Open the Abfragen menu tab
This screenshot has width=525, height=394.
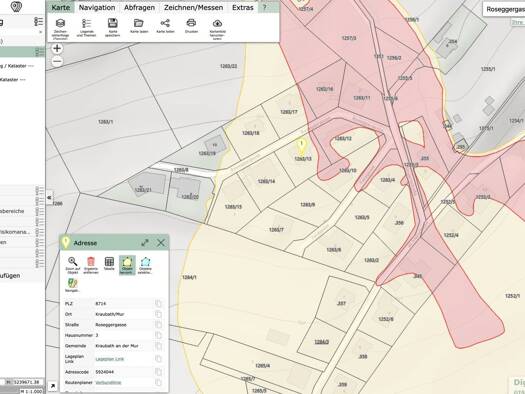[139, 7]
